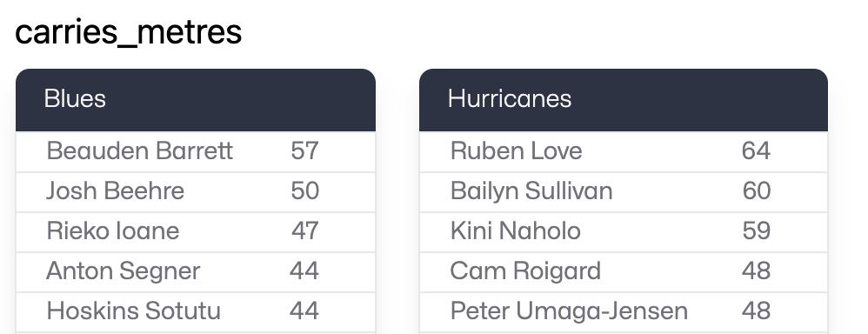Open Kini Naholo entry
The width and height of the screenshot is (868, 334).
pos(624,231)
